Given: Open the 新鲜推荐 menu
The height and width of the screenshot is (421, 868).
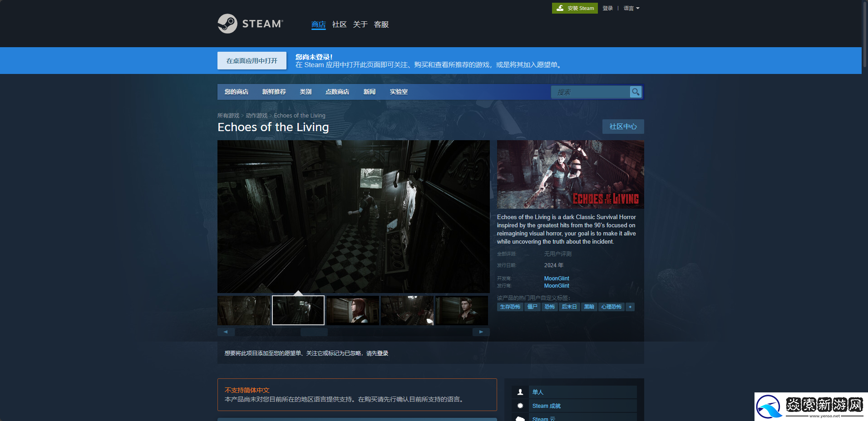Looking at the screenshot, I should coord(274,92).
